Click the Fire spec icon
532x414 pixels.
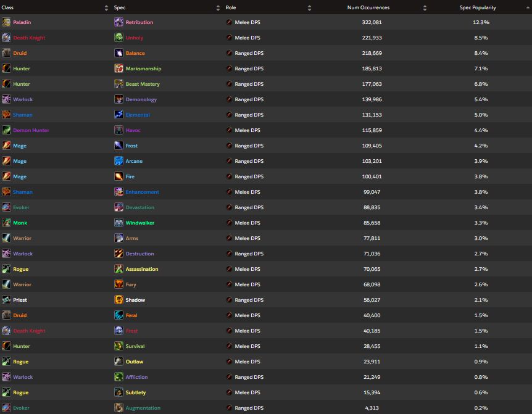pyautogui.click(x=118, y=176)
